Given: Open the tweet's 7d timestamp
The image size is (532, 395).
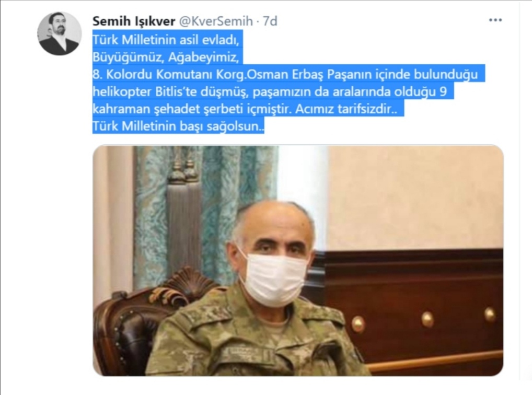Looking at the screenshot, I should (x=270, y=21).
